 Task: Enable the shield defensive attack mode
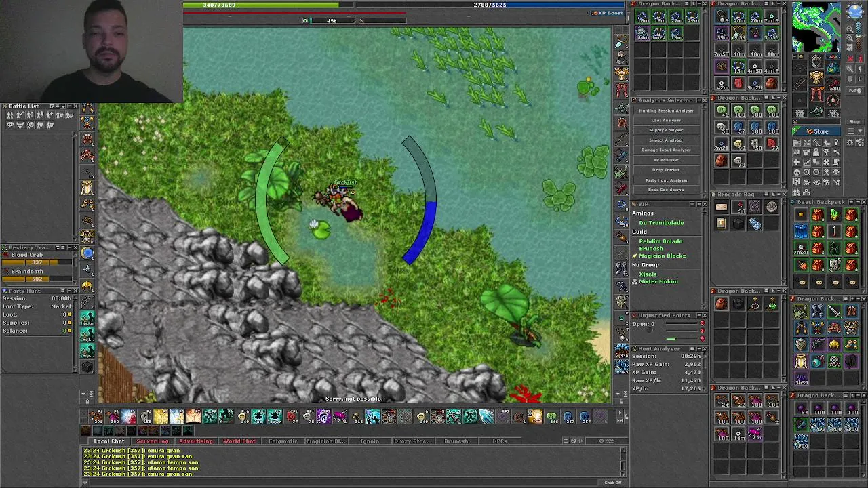[x=850, y=79]
